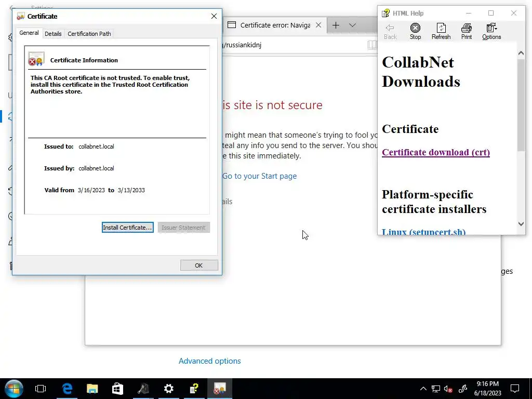
Task: Open Options in HTML Help toolbar
Action: 491,32
